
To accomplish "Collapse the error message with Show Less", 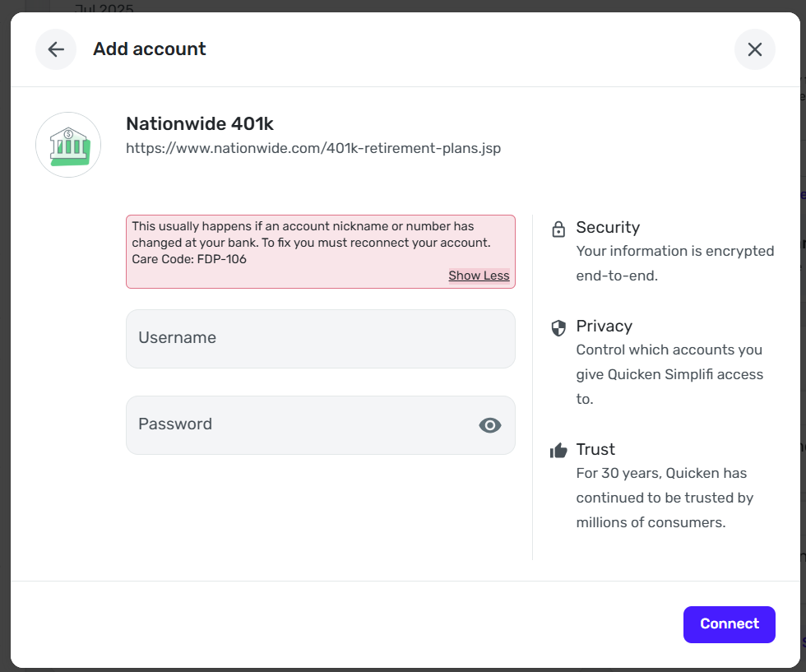I will pos(479,276).
